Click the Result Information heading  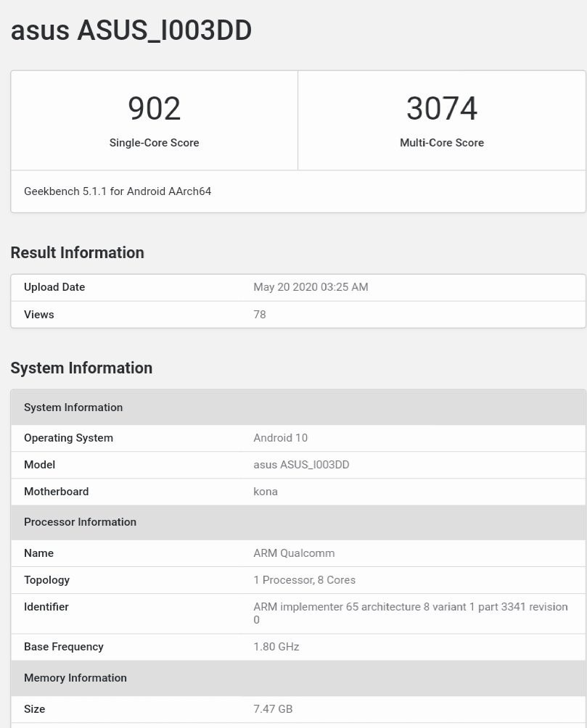[78, 252]
